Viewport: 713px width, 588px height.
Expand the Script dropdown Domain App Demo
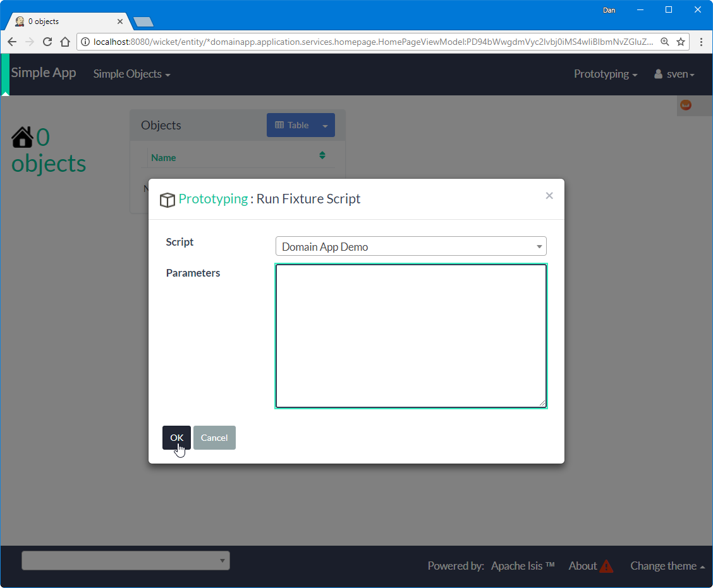[411, 246]
